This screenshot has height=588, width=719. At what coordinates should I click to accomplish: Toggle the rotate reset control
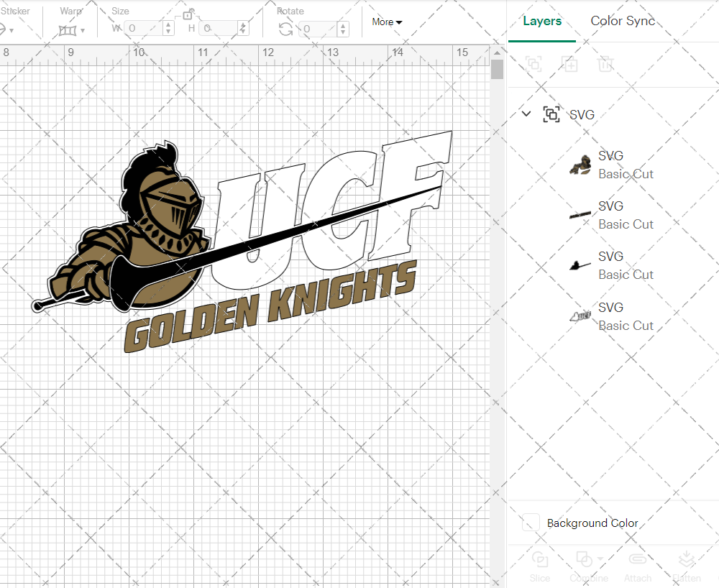[285, 27]
